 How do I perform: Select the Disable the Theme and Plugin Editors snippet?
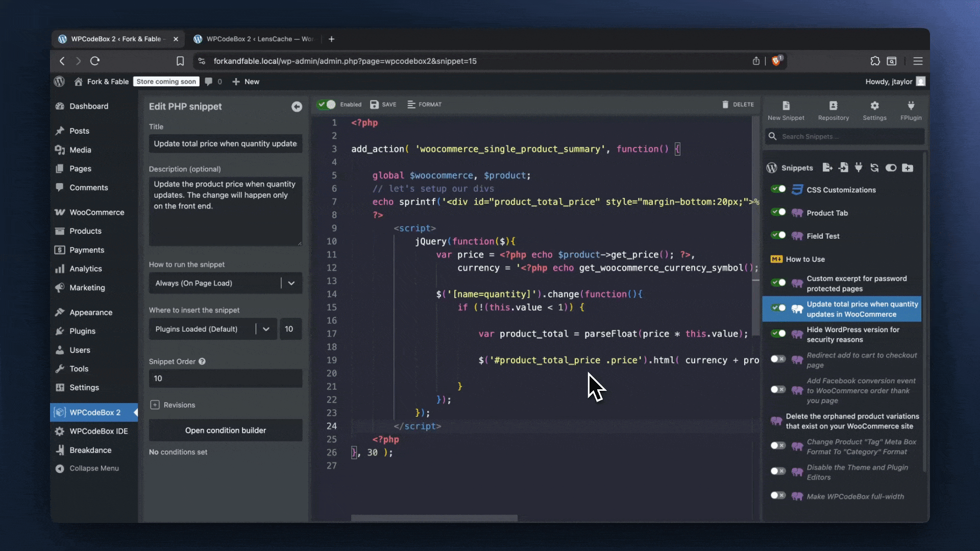(857, 472)
